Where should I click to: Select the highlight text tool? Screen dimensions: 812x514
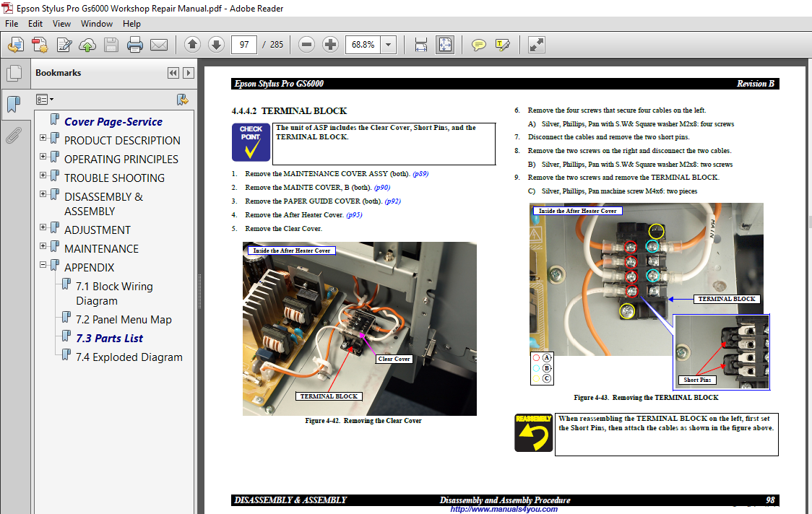click(x=502, y=45)
